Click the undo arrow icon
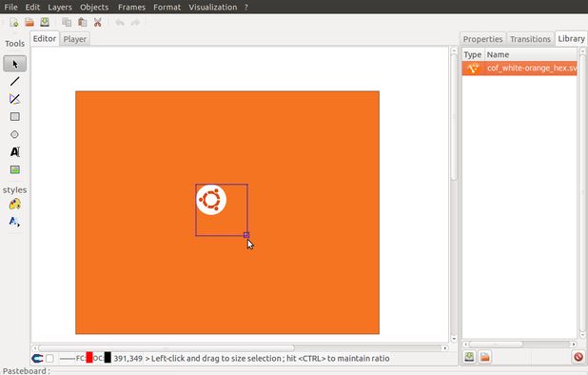588x375 pixels. pyautogui.click(x=120, y=23)
